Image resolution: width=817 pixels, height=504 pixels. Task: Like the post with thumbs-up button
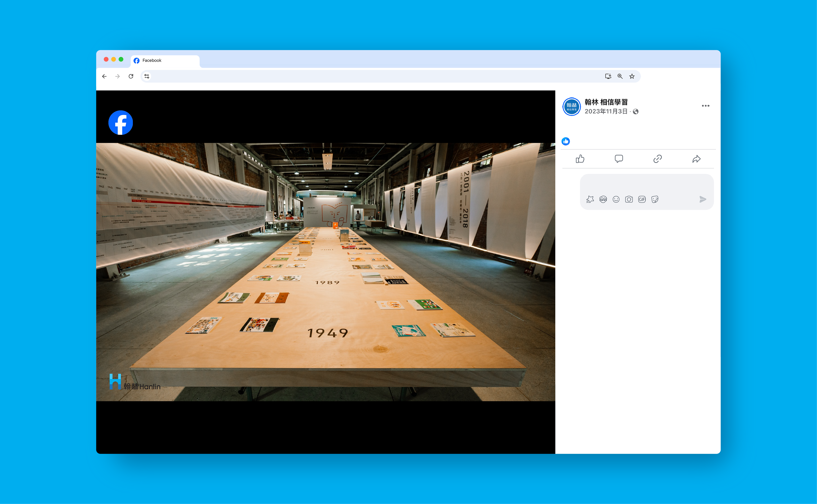click(580, 159)
